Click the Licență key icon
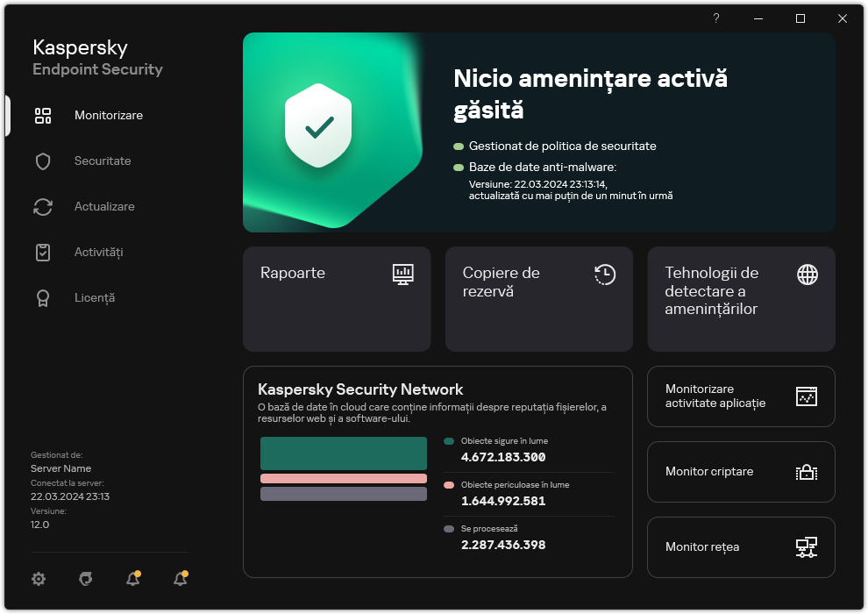This screenshot has height=614, width=868. tap(43, 297)
